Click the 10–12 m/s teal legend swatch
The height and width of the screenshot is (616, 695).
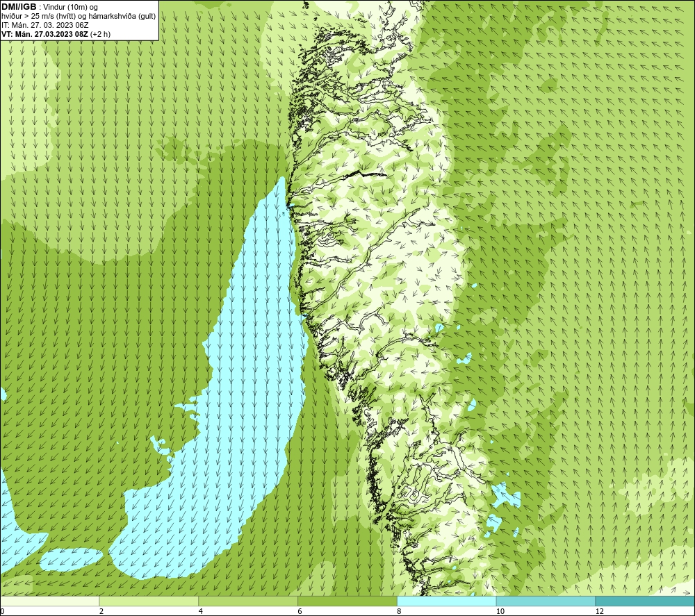click(x=546, y=601)
